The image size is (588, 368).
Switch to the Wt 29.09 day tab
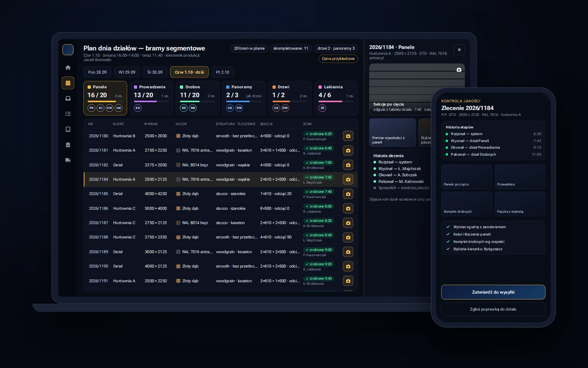pos(127,72)
